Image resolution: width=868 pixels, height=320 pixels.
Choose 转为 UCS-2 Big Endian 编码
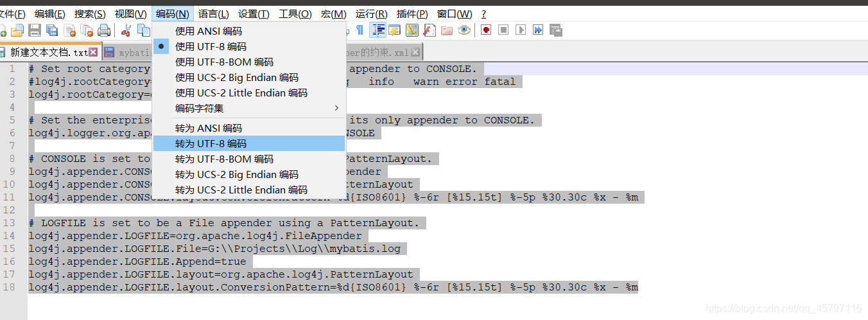point(249,174)
